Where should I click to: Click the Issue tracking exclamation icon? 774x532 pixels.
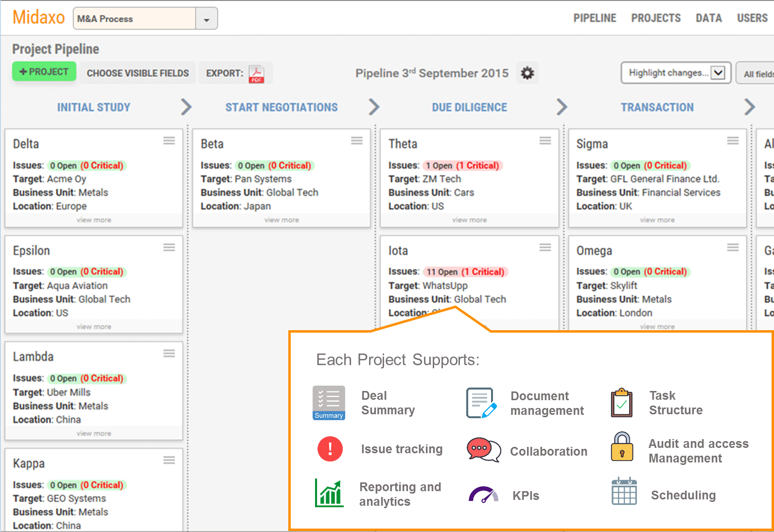(330, 448)
